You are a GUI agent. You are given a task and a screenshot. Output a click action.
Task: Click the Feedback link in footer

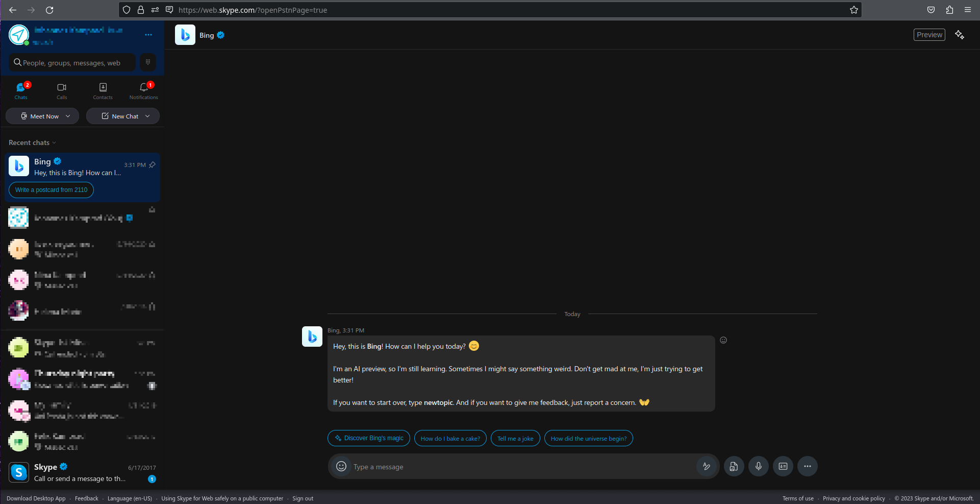coord(87,498)
